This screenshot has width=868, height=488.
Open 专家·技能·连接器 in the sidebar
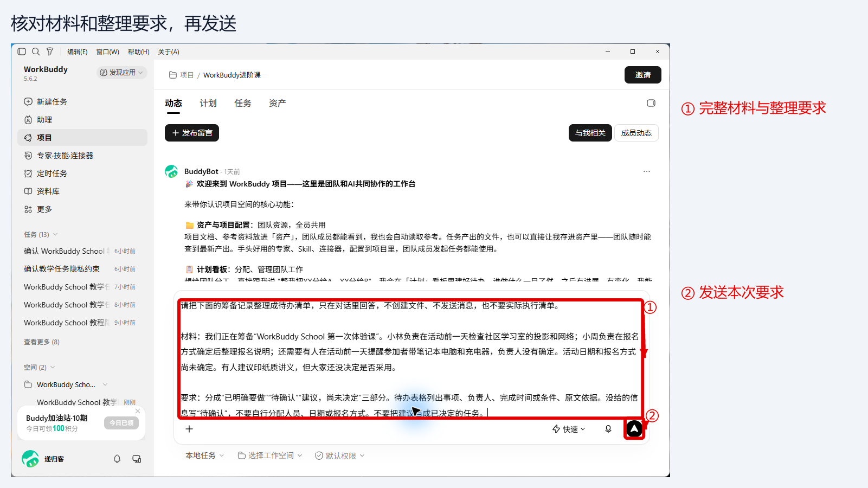point(82,156)
